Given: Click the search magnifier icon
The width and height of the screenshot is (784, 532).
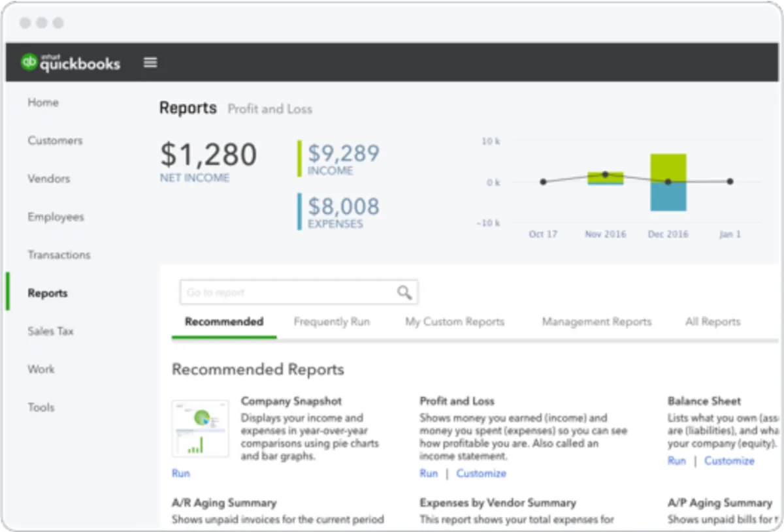Looking at the screenshot, I should tap(404, 292).
